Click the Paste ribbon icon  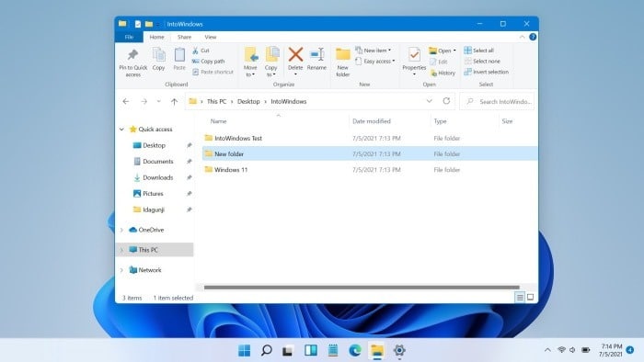[x=179, y=55]
